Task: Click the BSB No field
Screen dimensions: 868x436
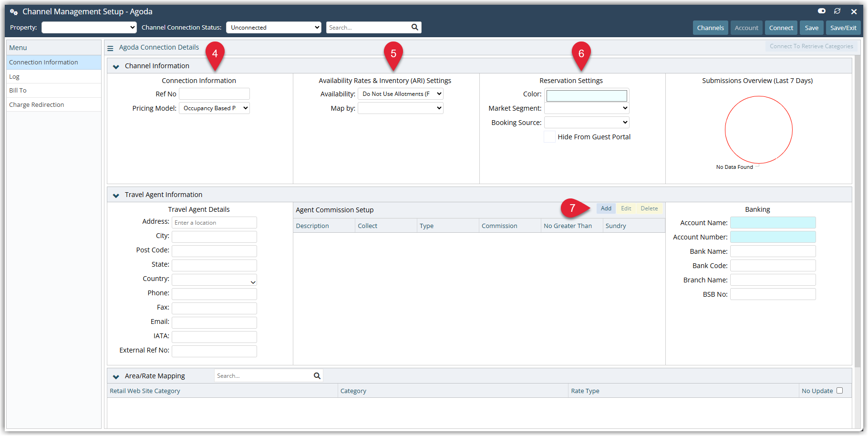Action: coord(773,294)
